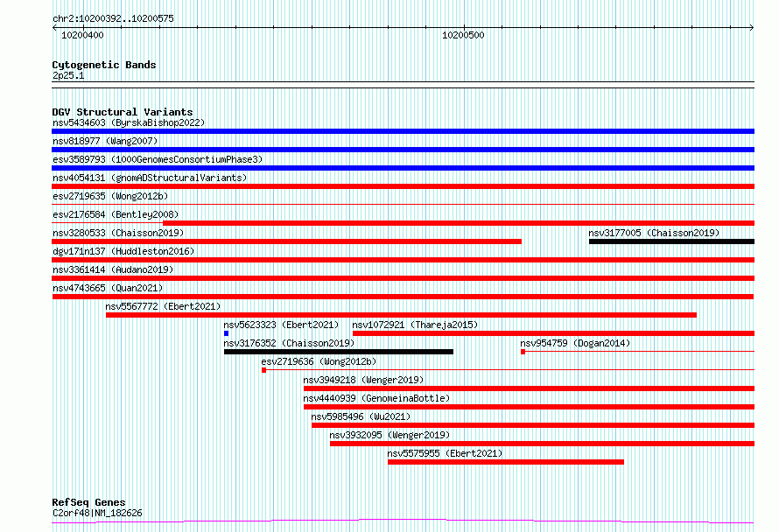
Task: Click the 10200500 ruler position label
Action: (463, 35)
